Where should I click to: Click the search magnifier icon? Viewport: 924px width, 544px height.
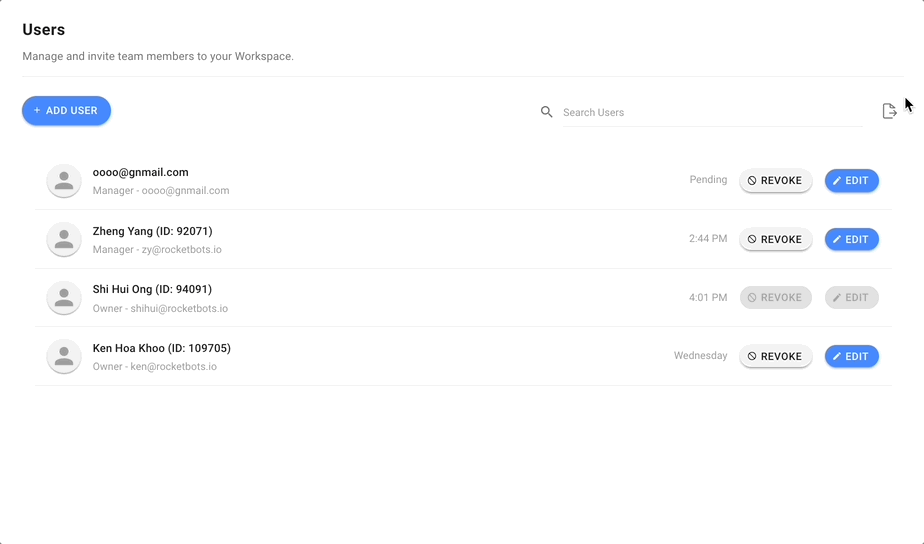pos(547,112)
